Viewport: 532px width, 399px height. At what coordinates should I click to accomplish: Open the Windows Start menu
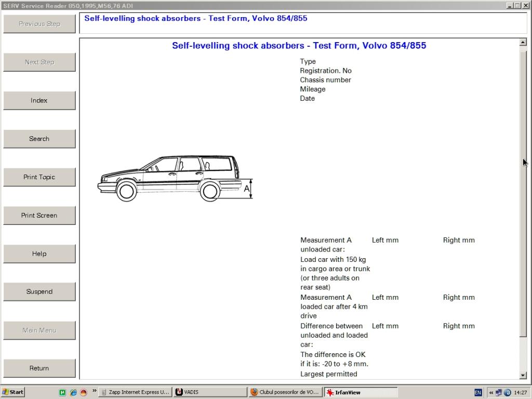click(x=13, y=392)
